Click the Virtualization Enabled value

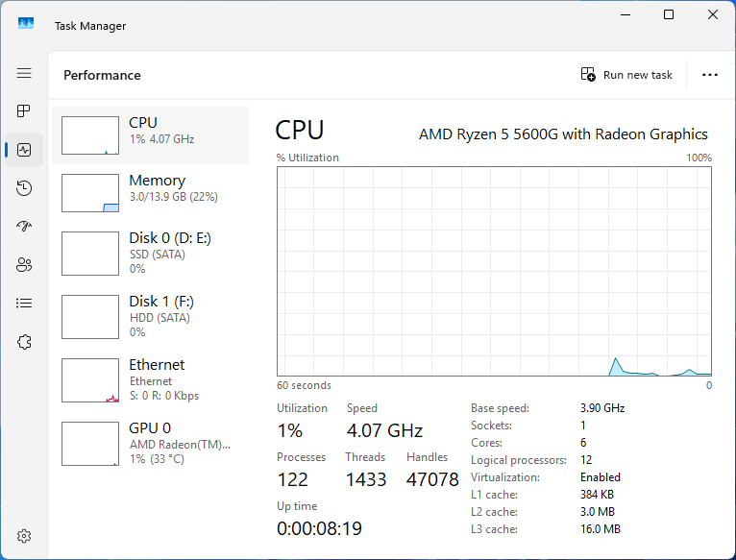601,477
